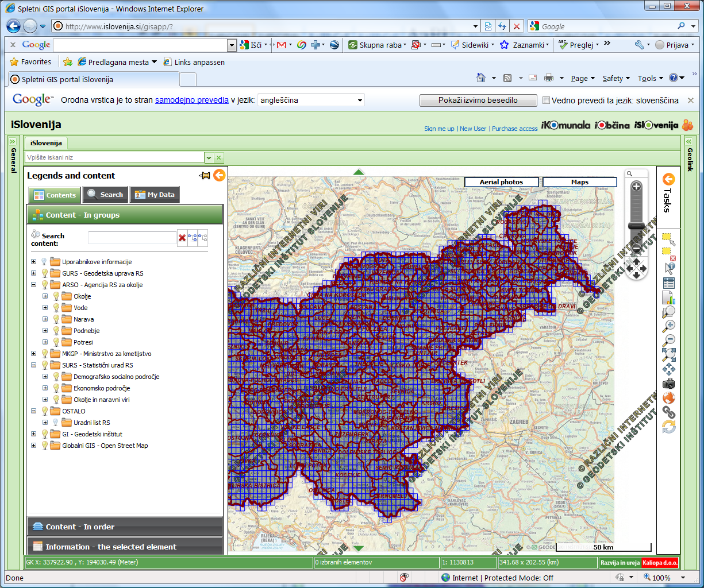Expand the Uporabnikove informacije tree node

(33, 262)
